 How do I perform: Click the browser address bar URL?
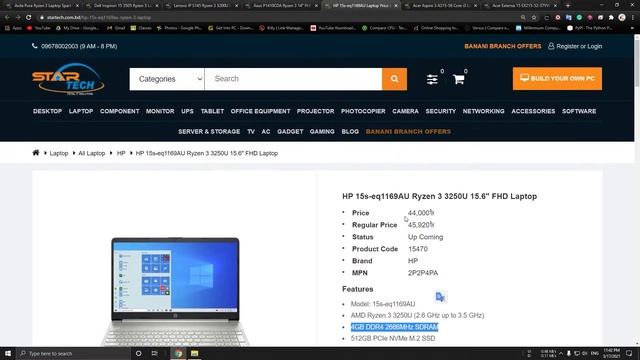[98, 18]
